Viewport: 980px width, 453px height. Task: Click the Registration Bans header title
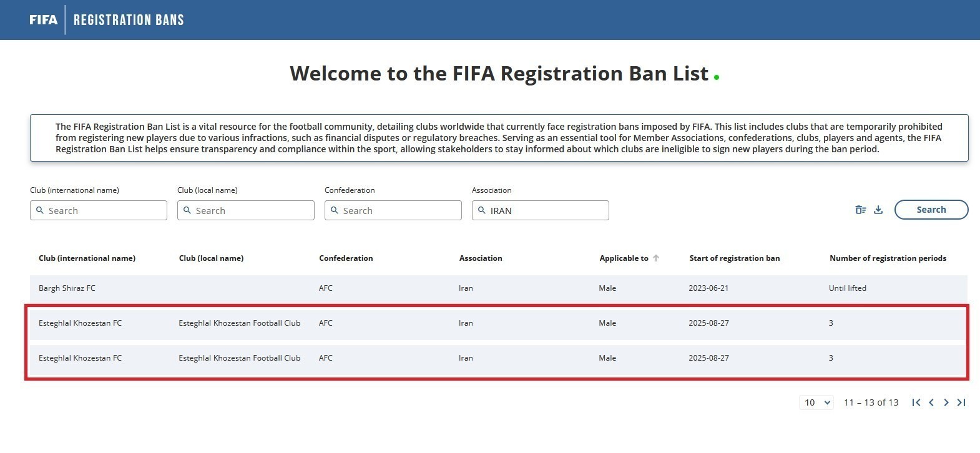coord(129,20)
